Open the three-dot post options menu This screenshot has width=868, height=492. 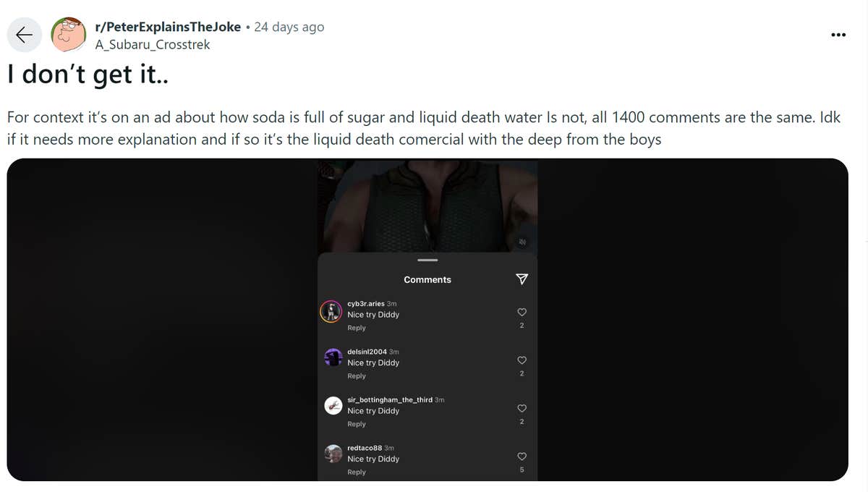click(838, 35)
